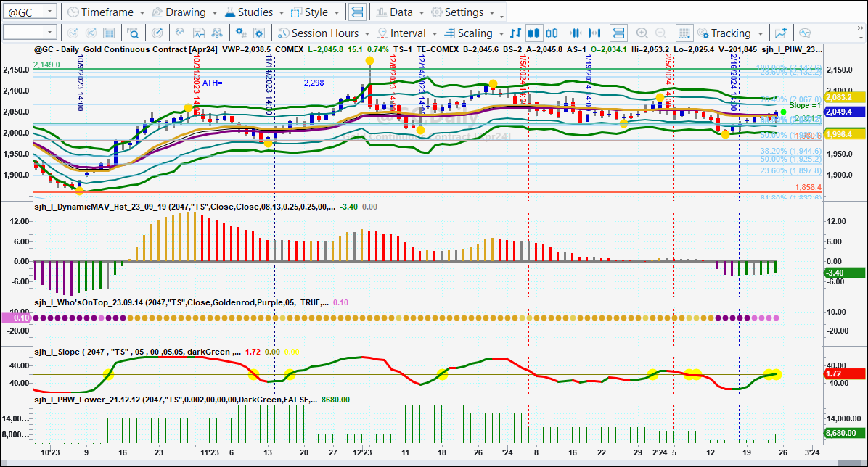Click the small pulse wave toolbar icon
Screen dimensions: 868x467
point(180,33)
